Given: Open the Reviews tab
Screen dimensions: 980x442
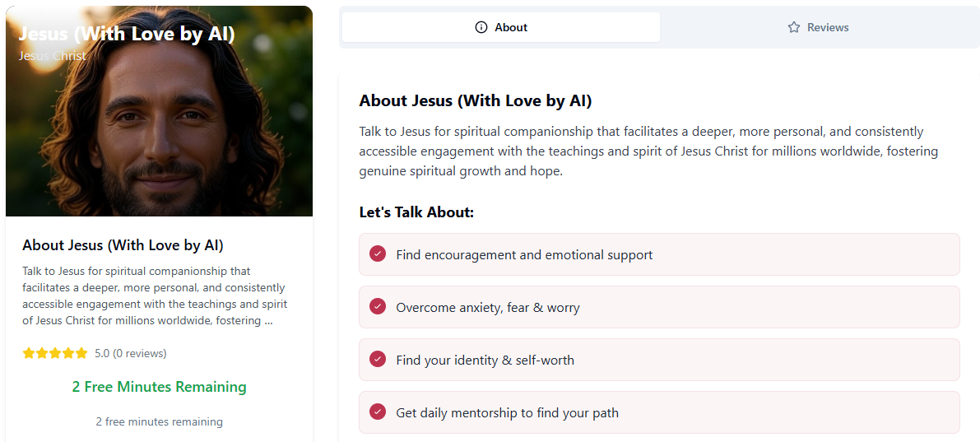Looking at the screenshot, I should click(817, 27).
